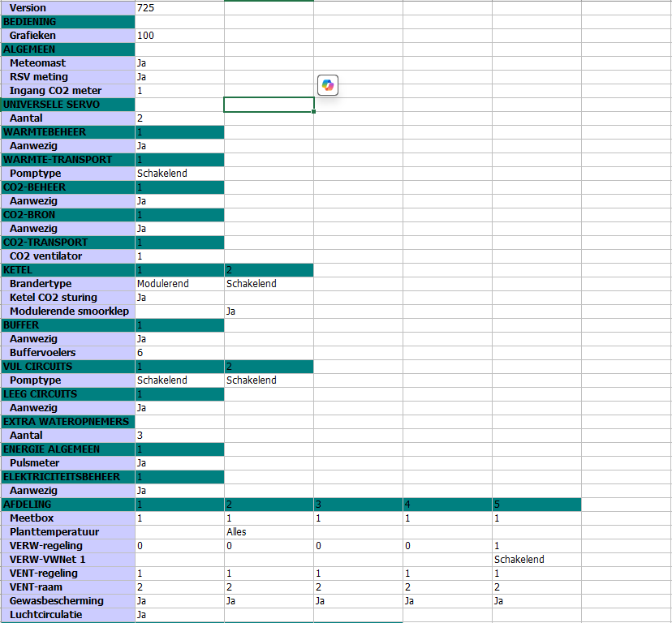Select AFDELING column 5 header
Viewport: 672px width, 623px height.
pos(536,505)
